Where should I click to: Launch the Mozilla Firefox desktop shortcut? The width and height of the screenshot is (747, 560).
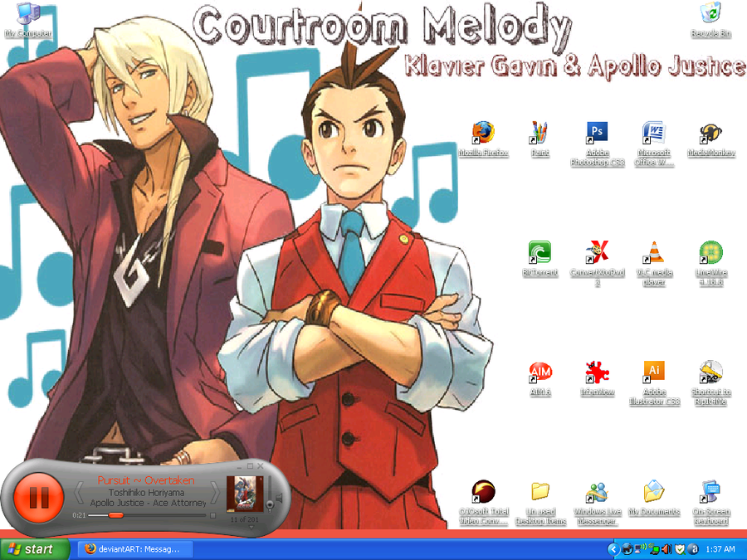point(483,139)
